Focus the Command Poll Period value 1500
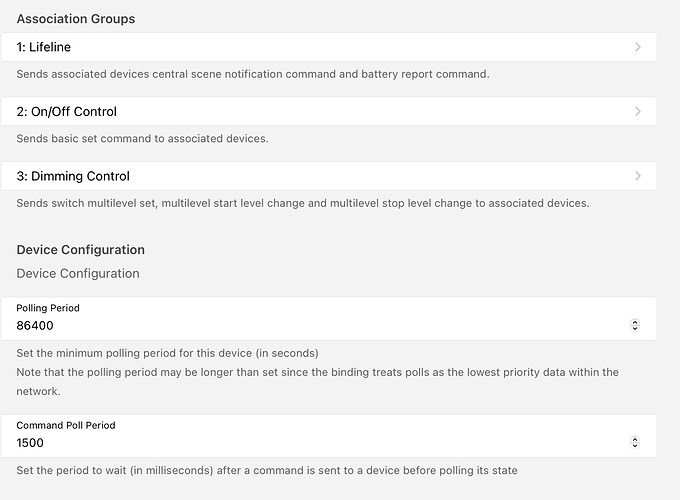This screenshot has width=680, height=500. click(30, 442)
